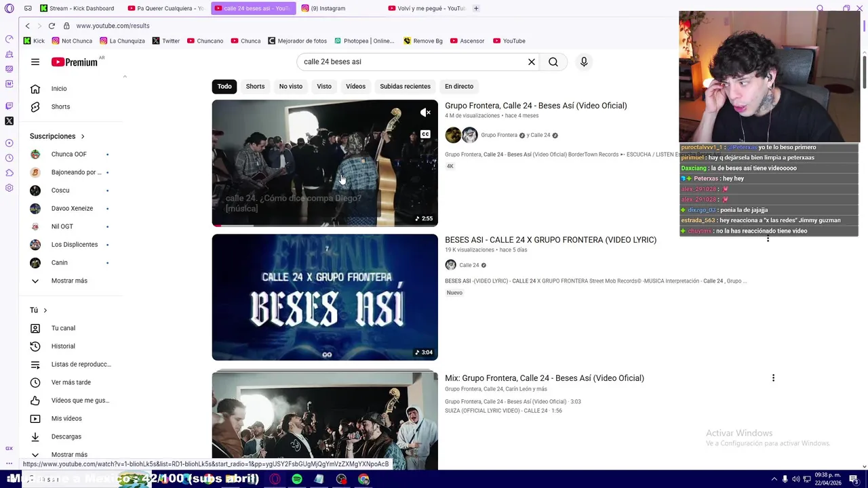868x488 pixels.
Task: Open the new tab plus button
Action: point(476,8)
